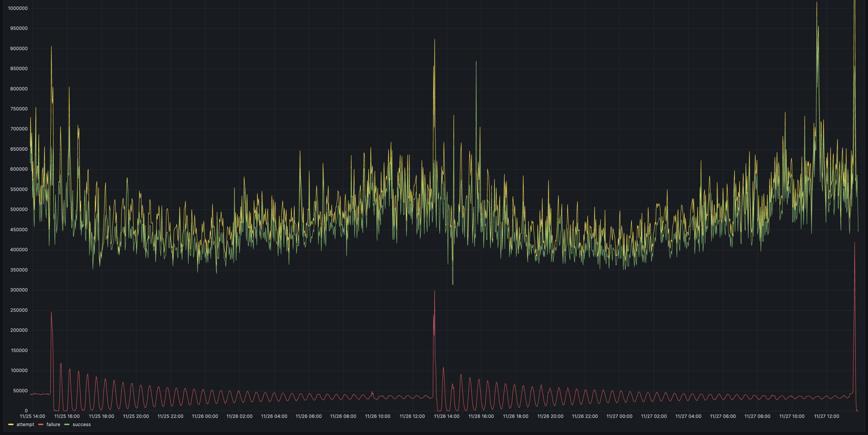Click the 250000 y-axis label

tap(19, 310)
